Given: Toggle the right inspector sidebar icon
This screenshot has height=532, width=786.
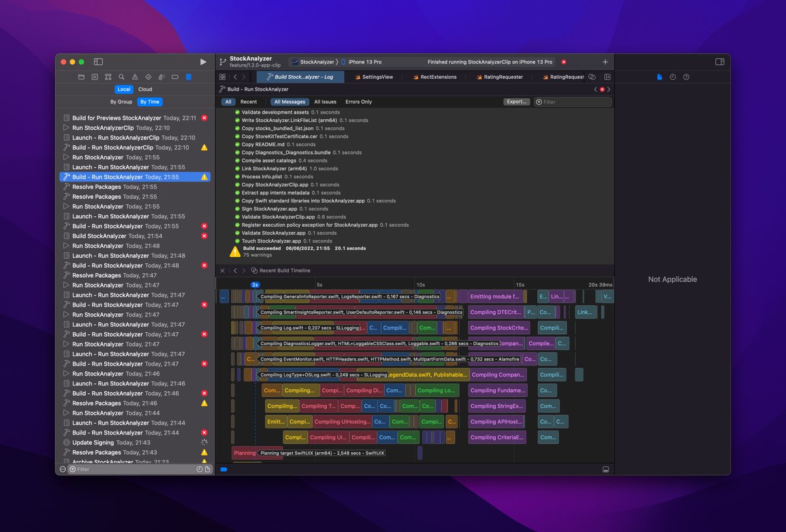Looking at the screenshot, I should [719, 62].
